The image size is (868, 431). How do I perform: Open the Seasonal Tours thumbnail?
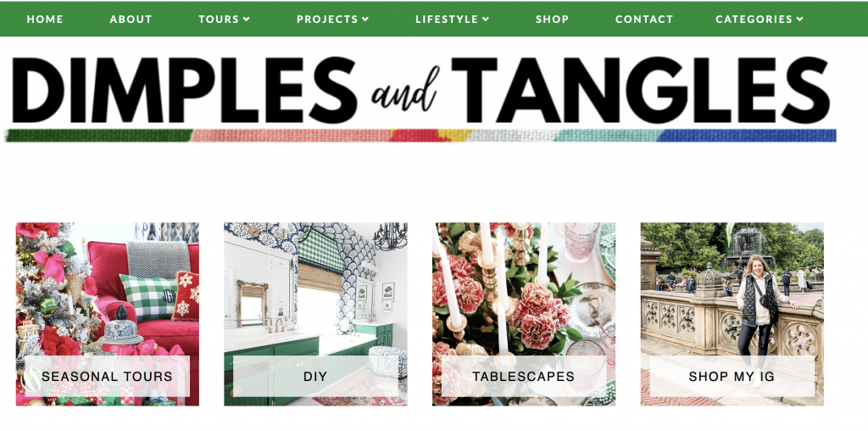coord(108,314)
